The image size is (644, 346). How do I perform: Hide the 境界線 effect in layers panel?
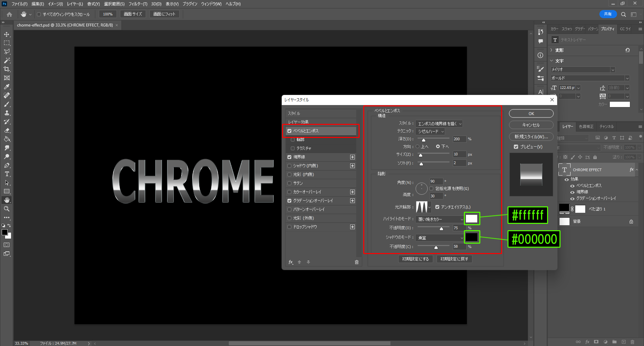pos(572,192)
